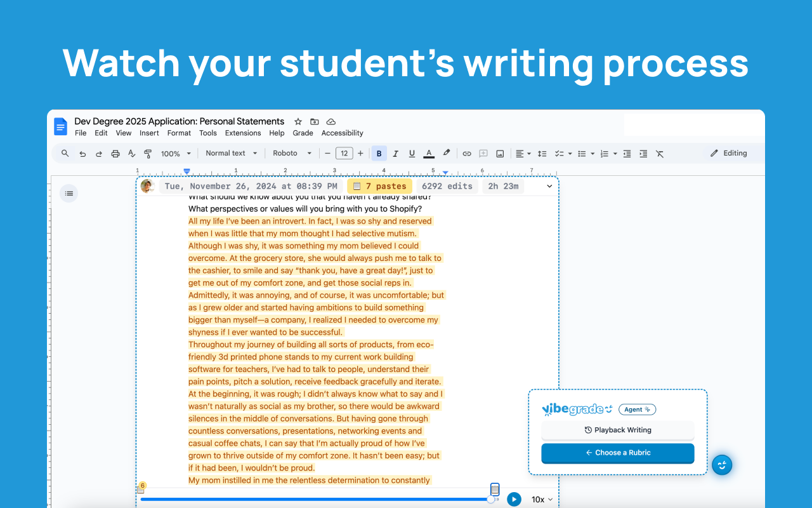The image size is (812, 508).
Task: Click the playback timeline slider handle
Action: coord(490,499)
